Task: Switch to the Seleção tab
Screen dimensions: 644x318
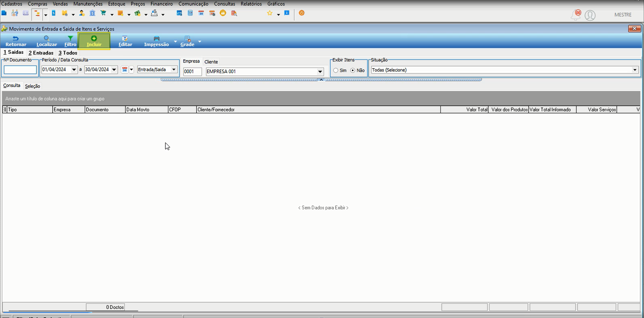Action: click(33, 86)
